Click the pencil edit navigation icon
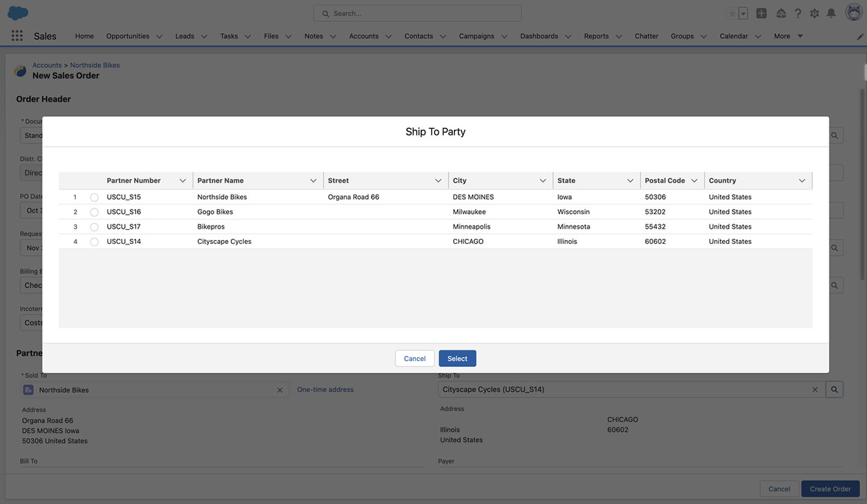The height and width of the screenshot is (504, 867). 860,37
